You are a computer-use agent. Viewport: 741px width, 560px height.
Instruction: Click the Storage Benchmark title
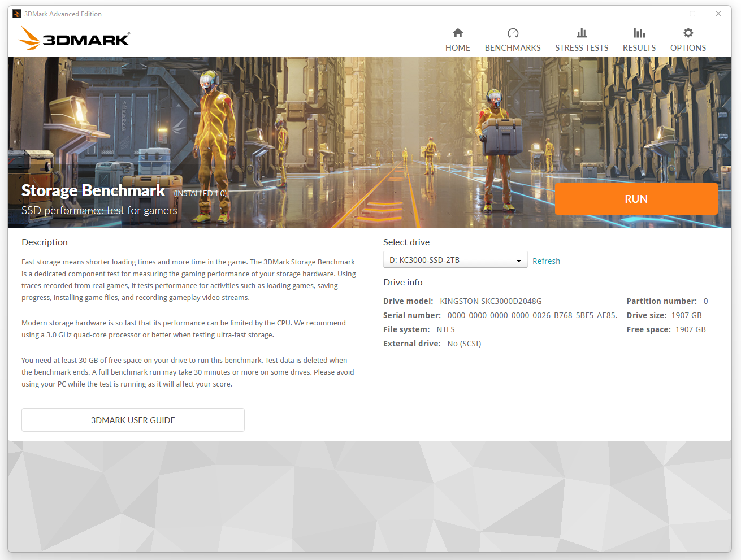[93, 190]
